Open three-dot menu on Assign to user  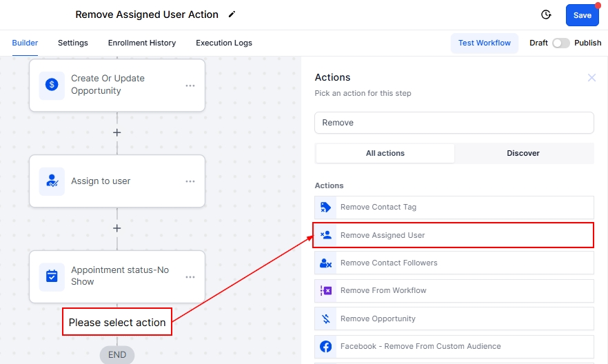coord(190,181)
